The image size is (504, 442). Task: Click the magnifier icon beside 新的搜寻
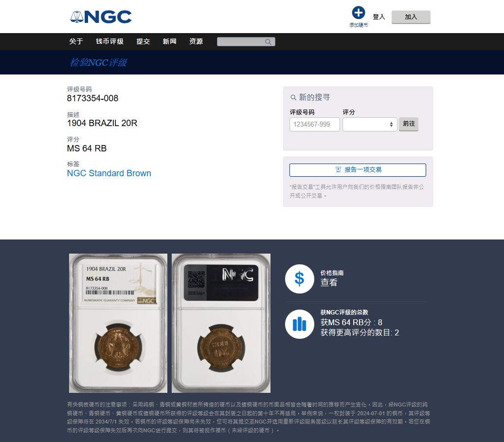[293, 97]
